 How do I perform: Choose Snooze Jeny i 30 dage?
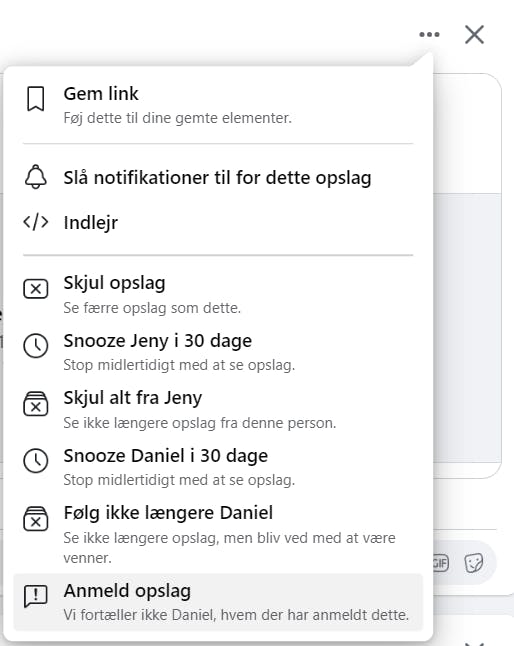tap(218, 351)
